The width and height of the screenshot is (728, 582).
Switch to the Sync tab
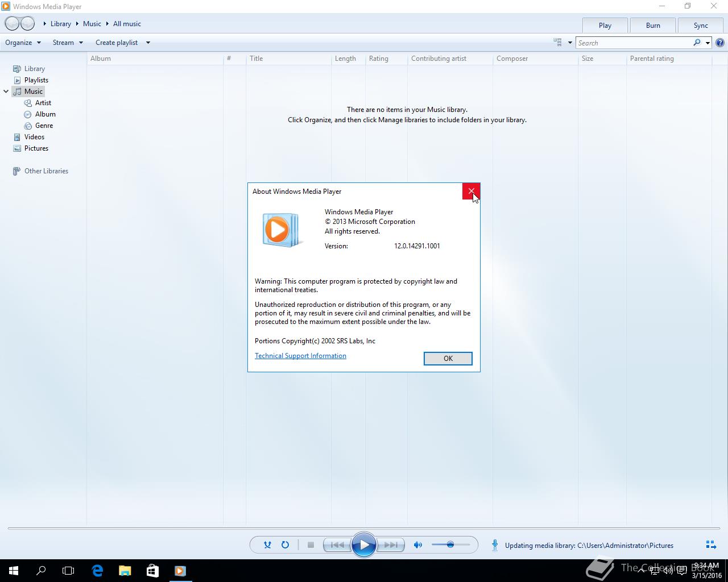point(701,26)
